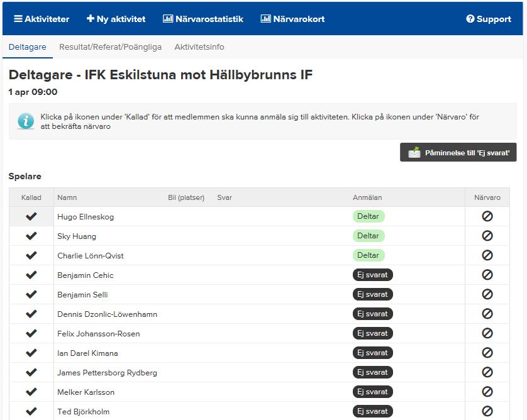Click Deltar badge for Hugo Ellneskog
The height and width of the screenshot is (420, 527).
[369, 216]
